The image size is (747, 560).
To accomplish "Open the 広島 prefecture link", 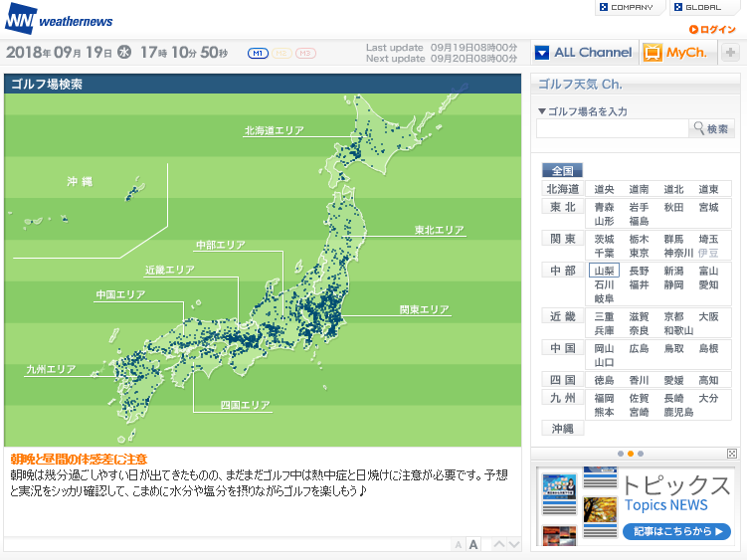I will [x=639, y=349].
